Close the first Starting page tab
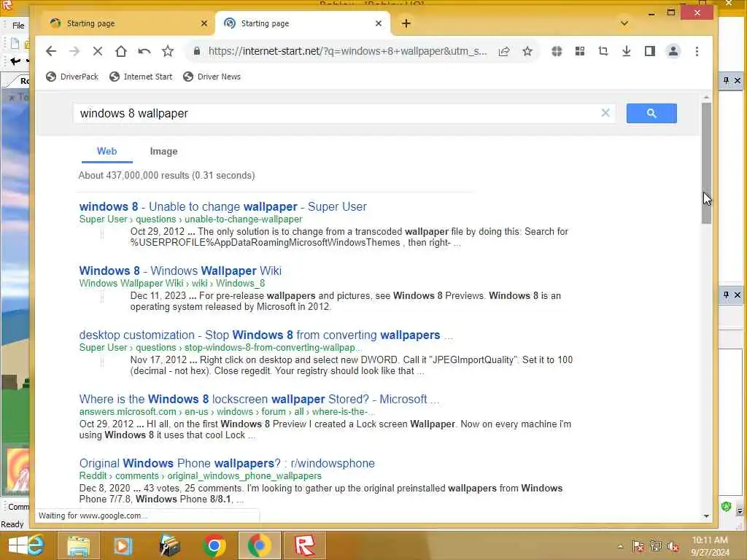Viewport: 747px width, 560px height. pos(204,23)
